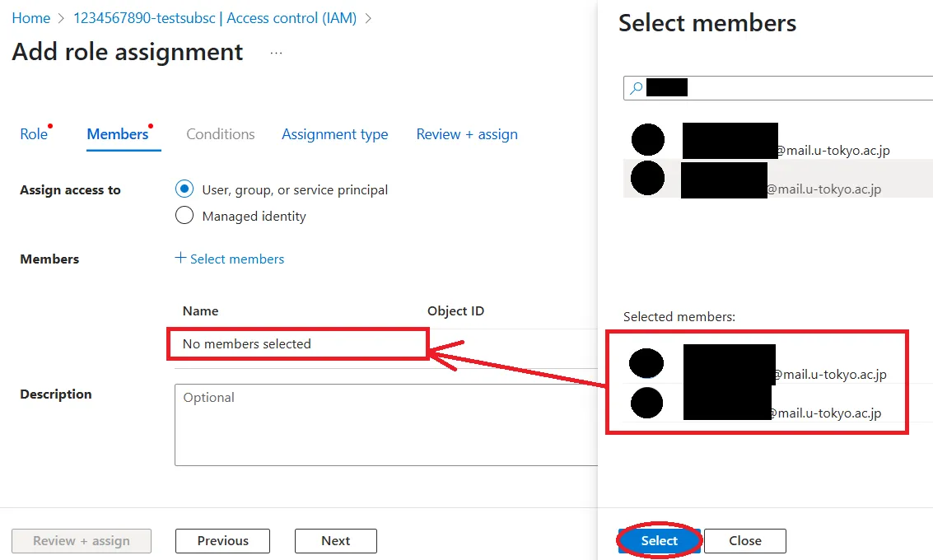The height and width of the screenshot is (560, 933).
Task: Click the first search result avatar
Action: [x=647, y=140]
